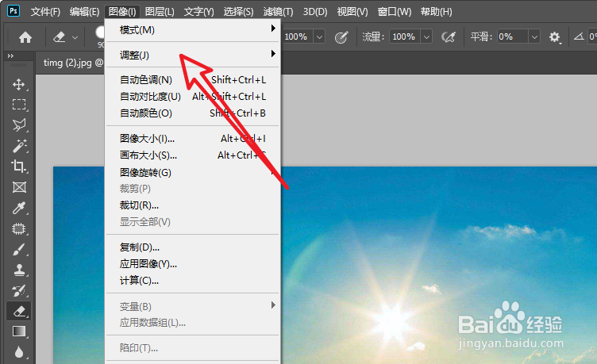Open the 3D(D) menu

tap(315, 12)
